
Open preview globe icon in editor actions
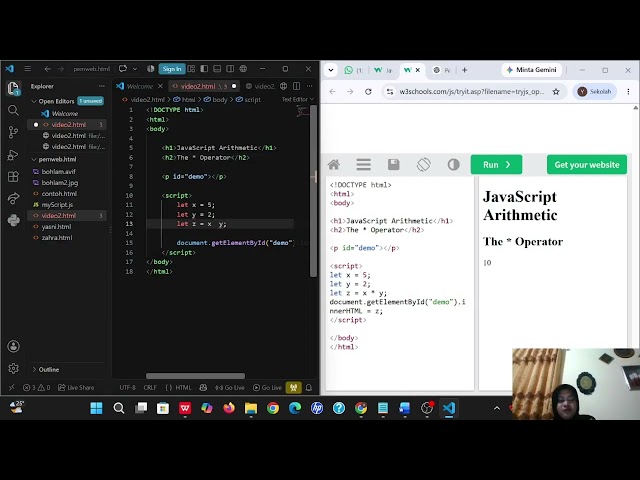283,86
